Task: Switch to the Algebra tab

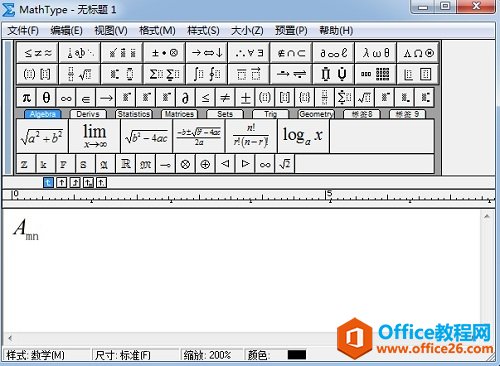Action: tap(43, 114)
